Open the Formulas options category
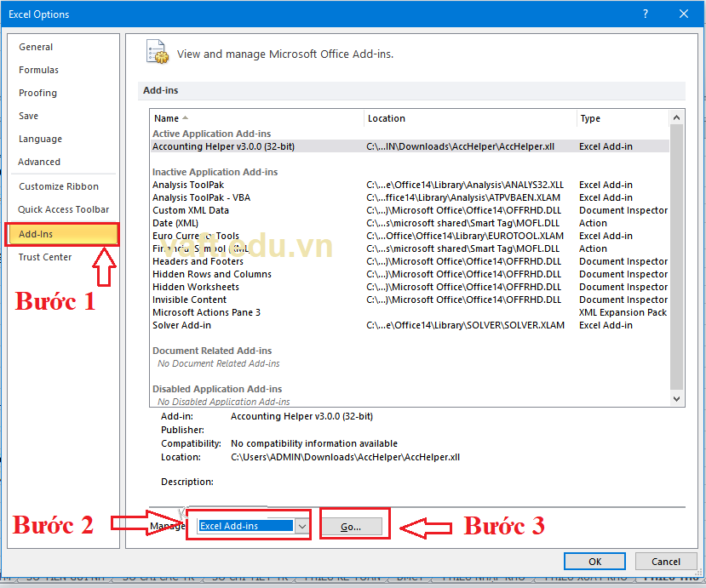706x588 pixels. pos(38,70)
